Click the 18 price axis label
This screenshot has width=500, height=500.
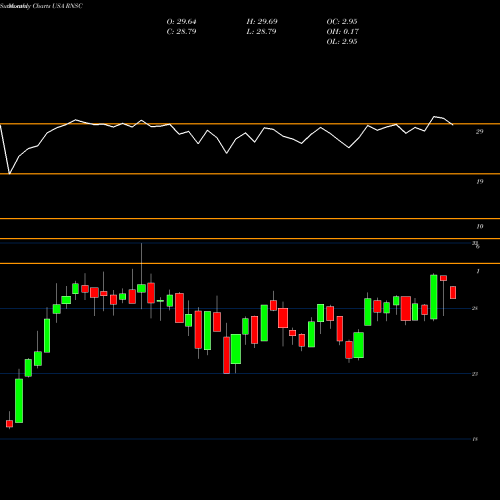pyautogui.click(x=475, y=439)
